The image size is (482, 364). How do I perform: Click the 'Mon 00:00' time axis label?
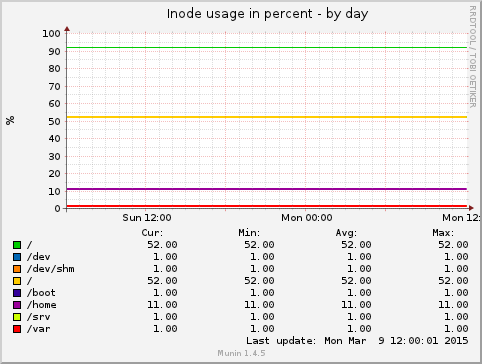307,218
